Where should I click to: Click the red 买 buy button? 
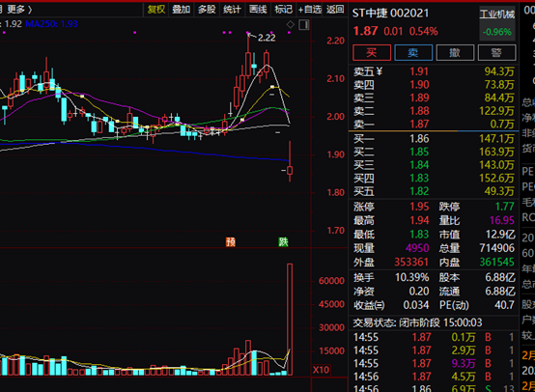click(x=372, y=53)
